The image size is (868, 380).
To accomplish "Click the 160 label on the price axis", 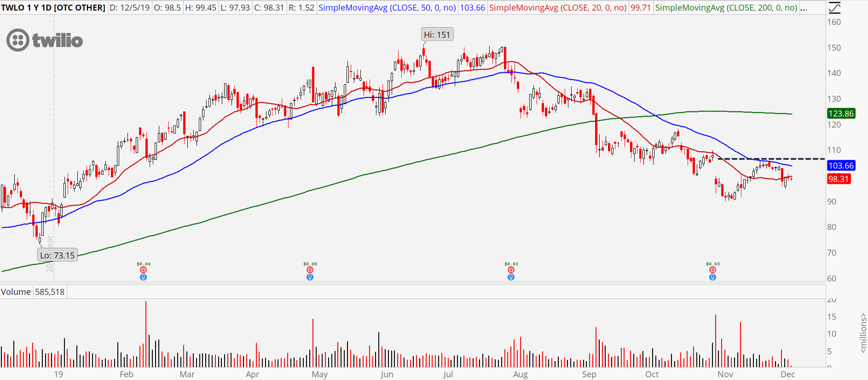I will (x=833, y=22).
